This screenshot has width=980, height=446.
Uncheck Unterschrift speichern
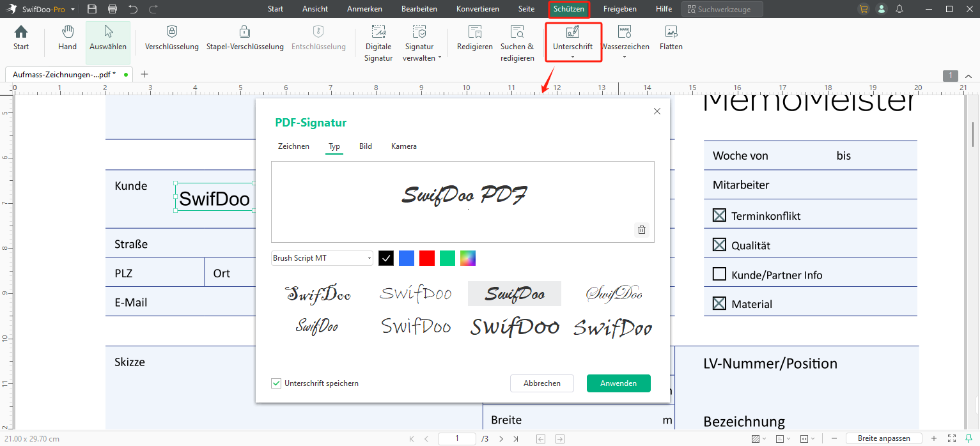pos(276,383)
